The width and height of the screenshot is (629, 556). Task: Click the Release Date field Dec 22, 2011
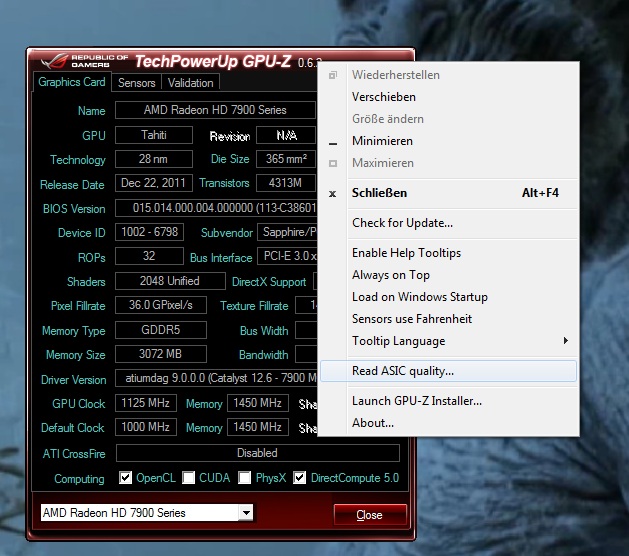tap(154, 183)
